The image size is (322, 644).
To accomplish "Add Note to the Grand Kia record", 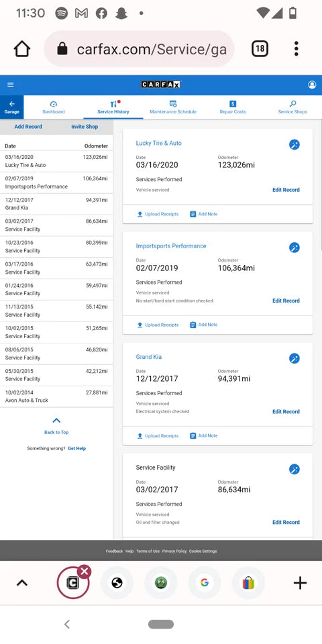I will [204, 436].
